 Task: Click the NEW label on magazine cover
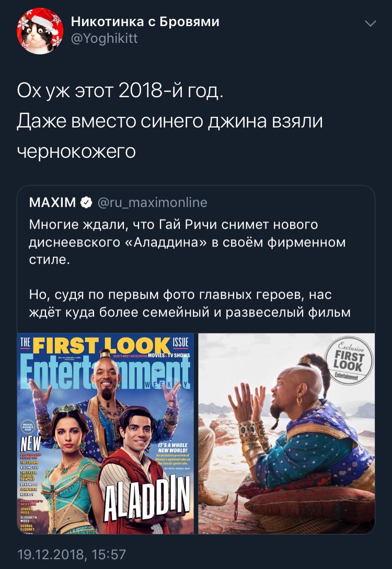30,444
